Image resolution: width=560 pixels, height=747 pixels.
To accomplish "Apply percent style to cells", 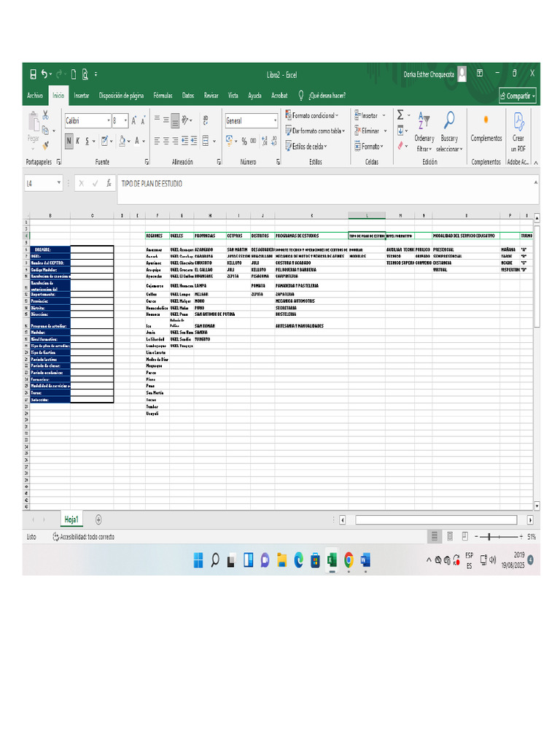I will [244, 141].
